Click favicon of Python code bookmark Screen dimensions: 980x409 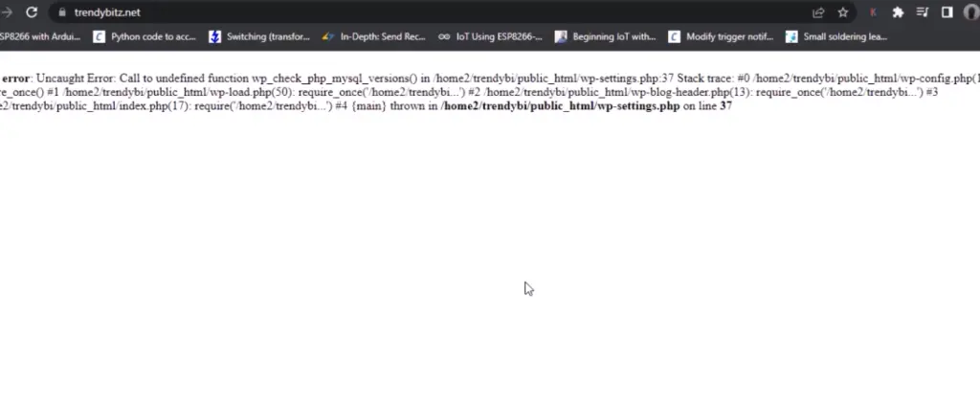tap(99, 37)
